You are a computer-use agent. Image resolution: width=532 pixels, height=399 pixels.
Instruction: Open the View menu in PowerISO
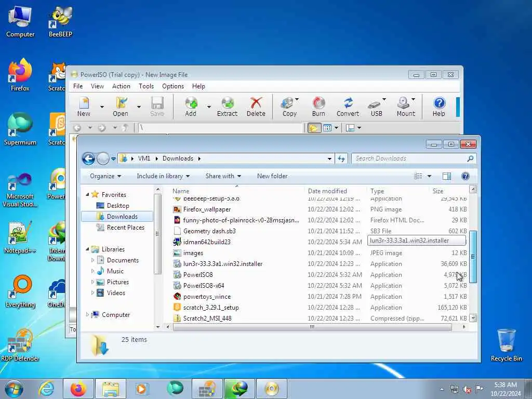97,86
